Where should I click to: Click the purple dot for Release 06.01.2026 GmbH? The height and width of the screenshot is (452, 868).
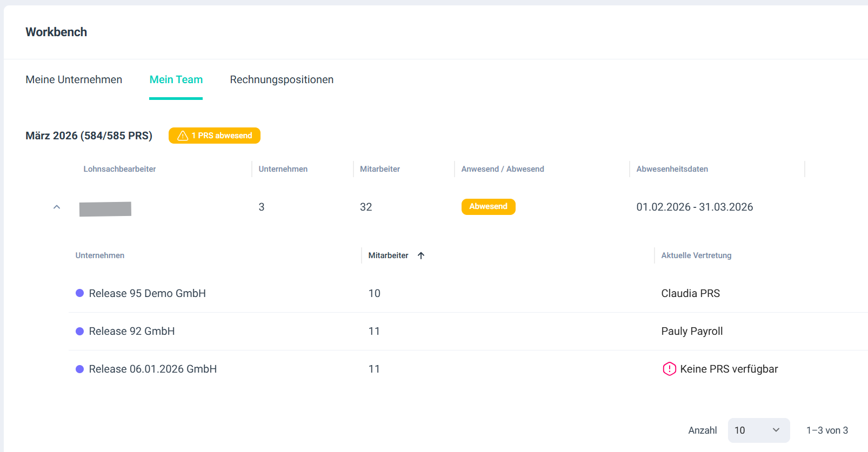[x=80, y=369]
